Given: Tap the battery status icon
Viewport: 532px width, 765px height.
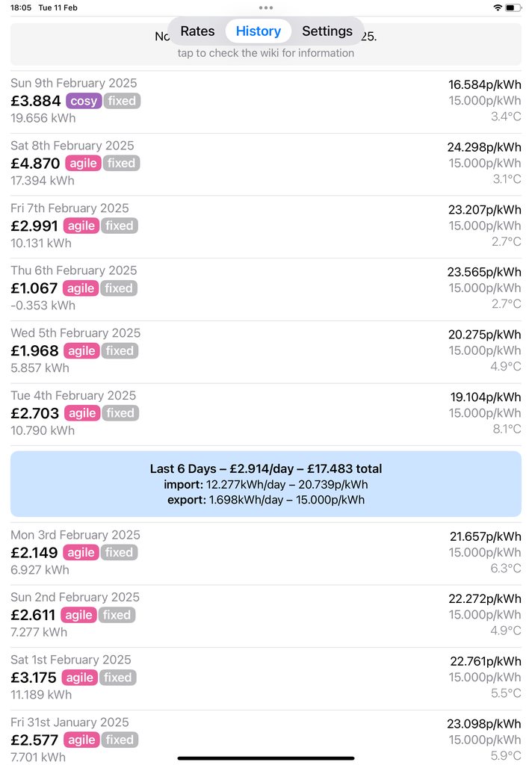Looking at the screenshot, I should point(513,7).
